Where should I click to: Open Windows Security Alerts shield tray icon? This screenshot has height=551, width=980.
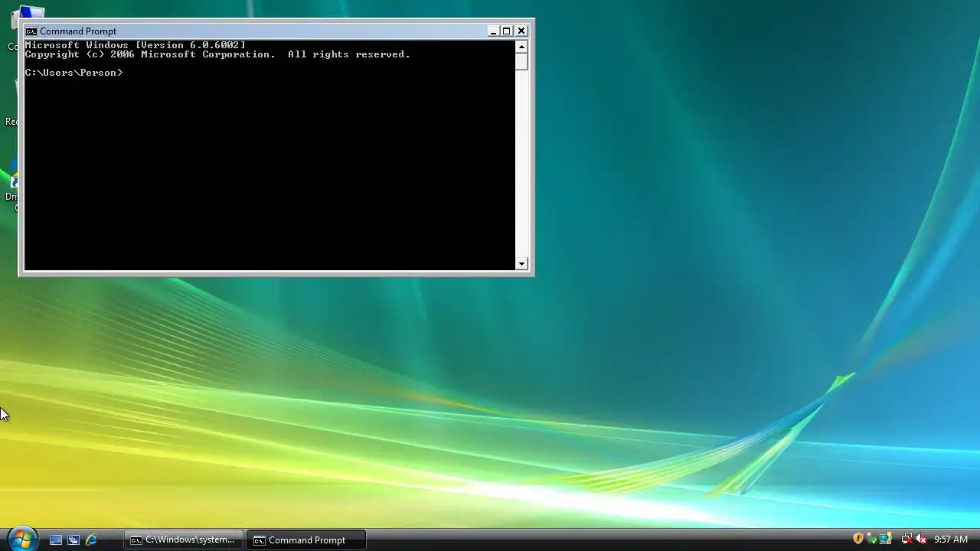point(858,539)
